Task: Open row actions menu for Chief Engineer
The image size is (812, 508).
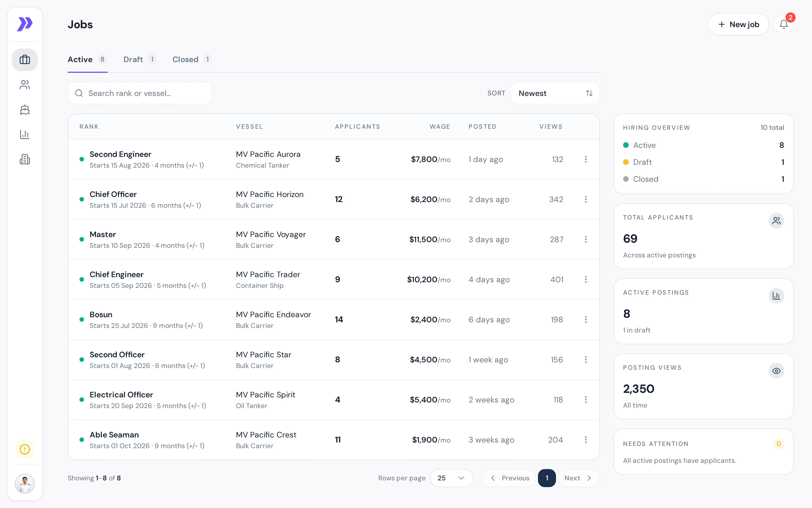Action: (x=586, y=279)
